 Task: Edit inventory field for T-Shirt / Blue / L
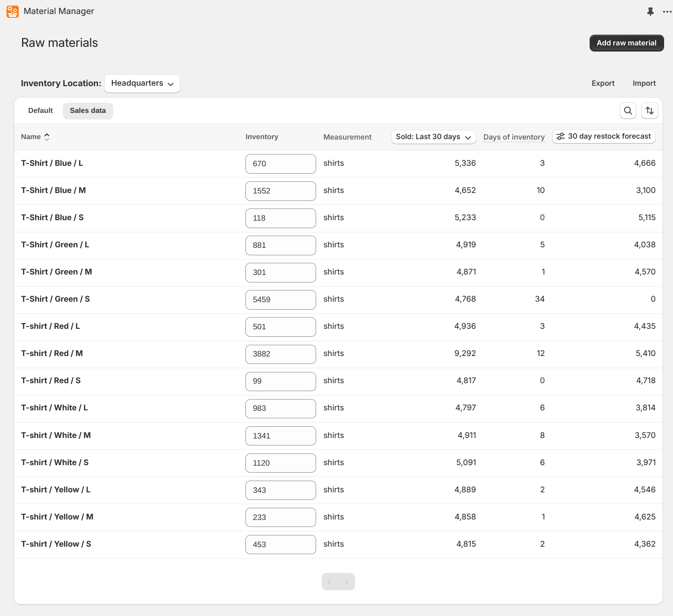tap(281, 164)
